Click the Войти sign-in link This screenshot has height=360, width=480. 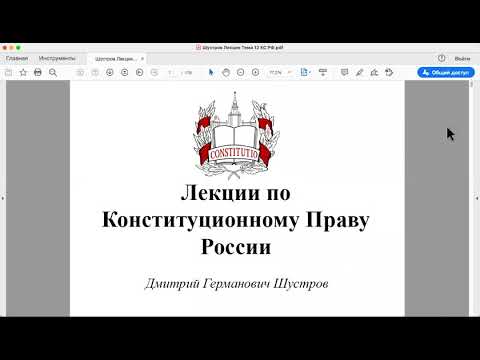click(x=462, y=59)
